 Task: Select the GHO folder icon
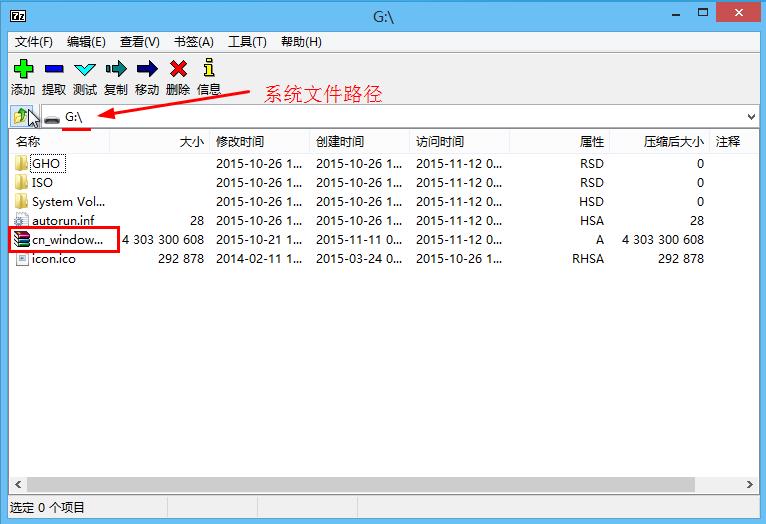click(21, 163)
